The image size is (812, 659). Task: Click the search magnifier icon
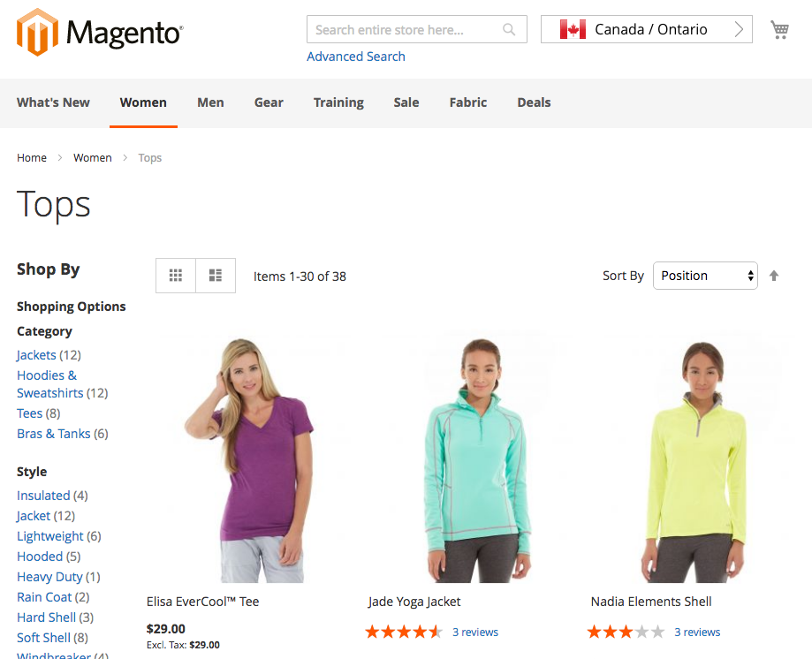tap(509, 29)
